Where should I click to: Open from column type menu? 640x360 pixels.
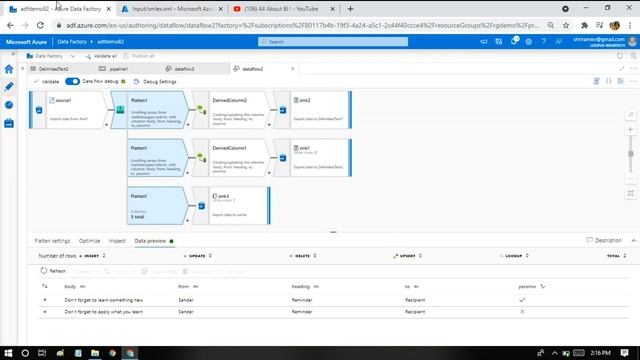click(196, 287)
